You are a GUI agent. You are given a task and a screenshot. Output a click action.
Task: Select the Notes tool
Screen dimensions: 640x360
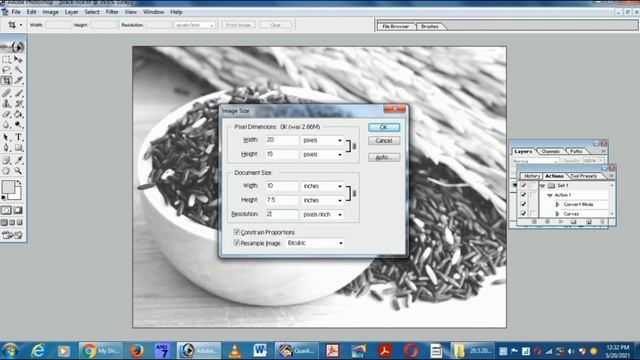(x=6, y=160)
